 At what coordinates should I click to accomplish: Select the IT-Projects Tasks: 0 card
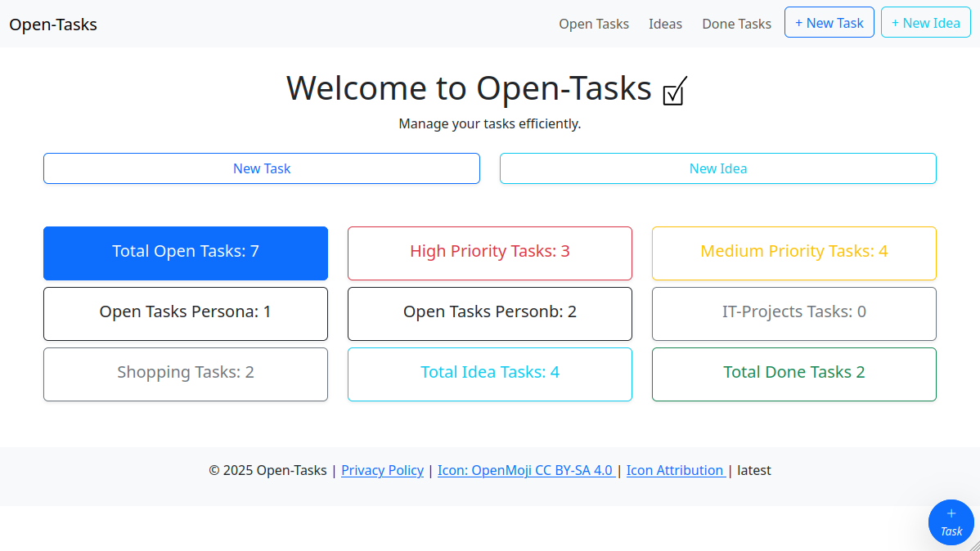793,313
